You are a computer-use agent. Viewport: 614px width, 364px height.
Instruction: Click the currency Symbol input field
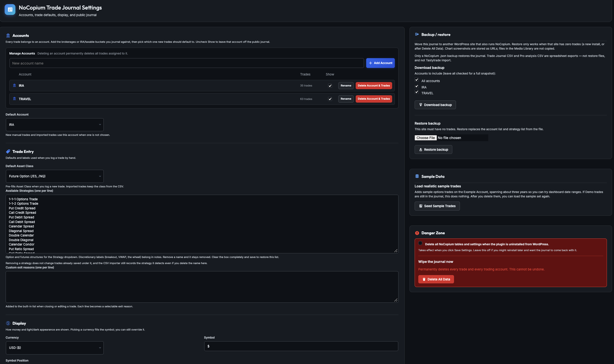click(301, 346)
